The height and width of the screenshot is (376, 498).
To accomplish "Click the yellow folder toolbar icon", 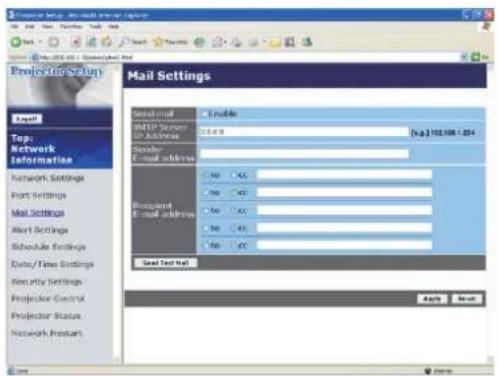I will click(275, 42).
